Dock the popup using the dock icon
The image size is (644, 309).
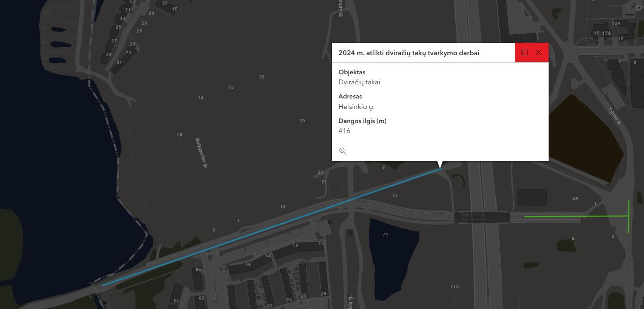(x=524, y=52)
